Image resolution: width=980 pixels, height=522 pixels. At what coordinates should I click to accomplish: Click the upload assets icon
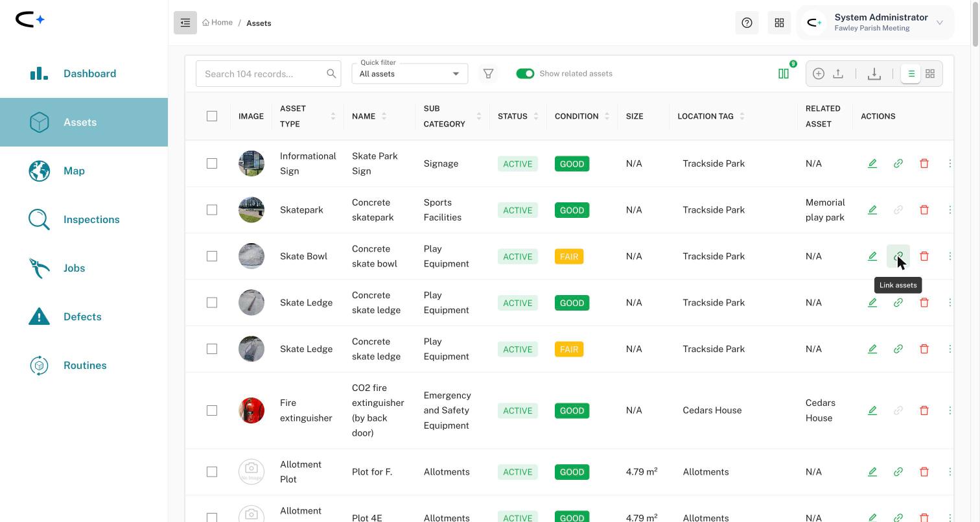click(x=838, y=74)
